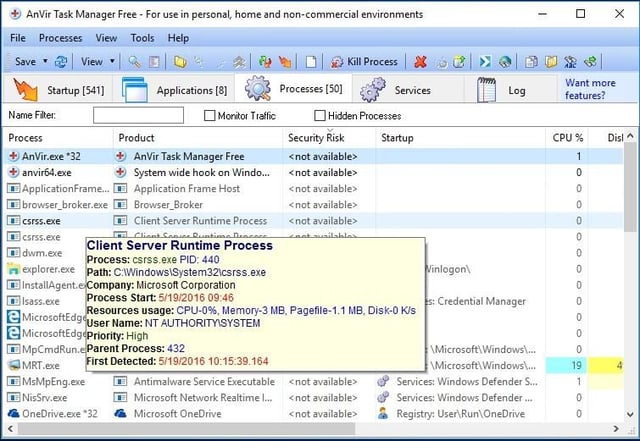Click the Kill Process button
The height and width of the screenshot is (441, 640).
point(364,62)
